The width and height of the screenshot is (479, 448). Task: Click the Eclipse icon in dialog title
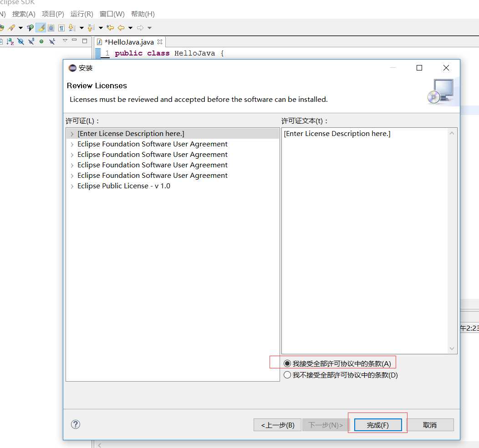(x=72, y=68)
